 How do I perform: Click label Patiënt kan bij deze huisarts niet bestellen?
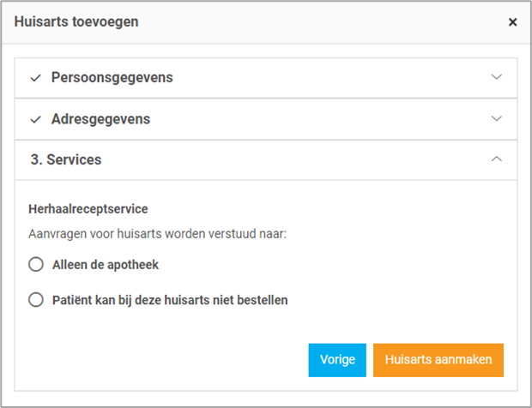coord(169,300)
